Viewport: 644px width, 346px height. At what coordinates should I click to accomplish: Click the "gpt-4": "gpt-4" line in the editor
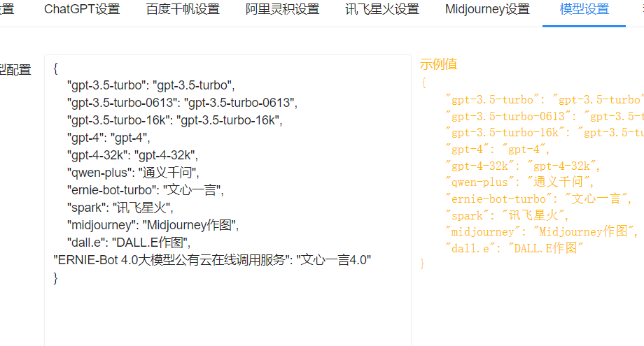108,138
